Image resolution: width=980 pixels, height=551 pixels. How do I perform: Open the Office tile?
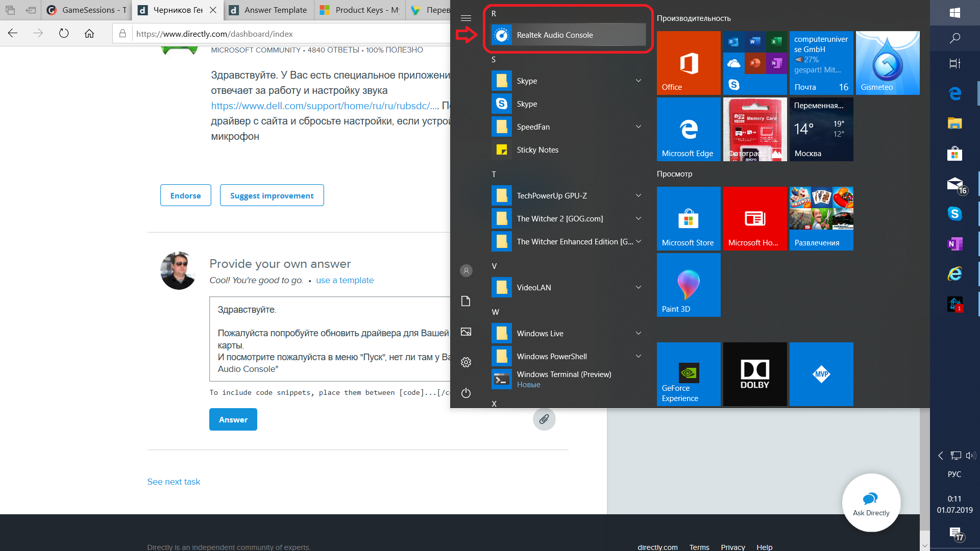click(689, 63)
